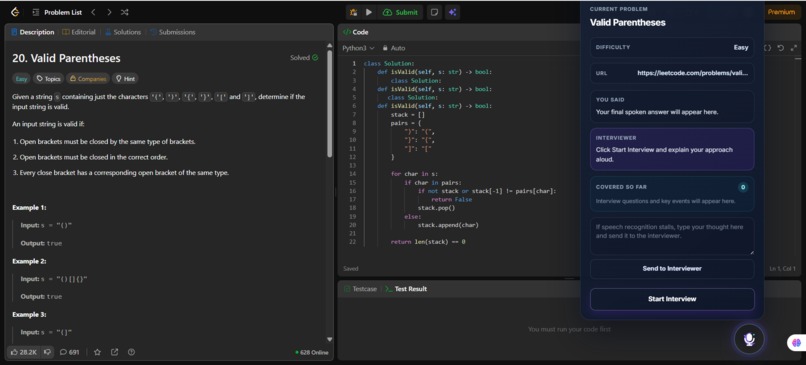Click the Premium button
Viewport: 806px width, 365px height.
(781, 12)
